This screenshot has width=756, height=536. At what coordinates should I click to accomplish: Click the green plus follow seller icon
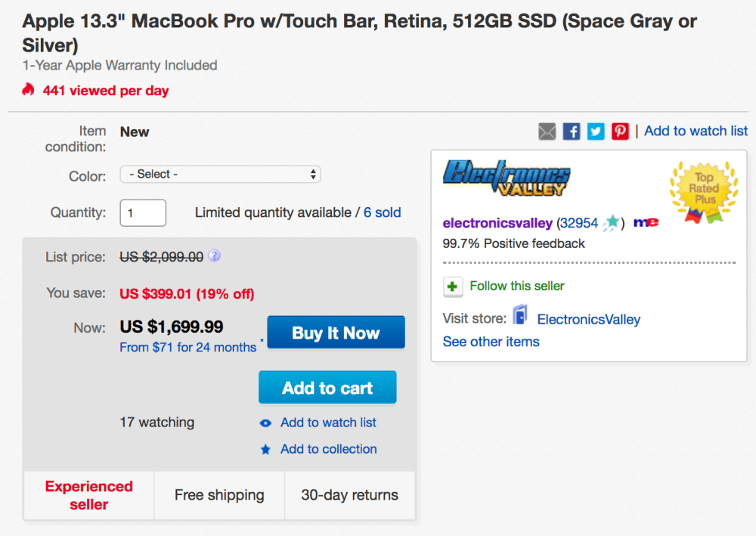click(x=452, y=287)
